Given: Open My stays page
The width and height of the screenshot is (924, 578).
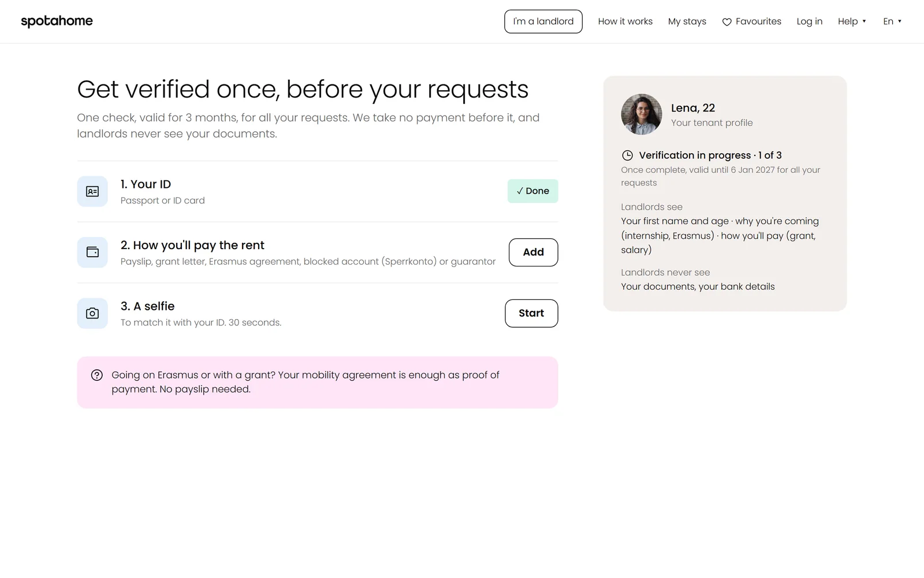Looking at the screenshot, I should tap(687, 21).
